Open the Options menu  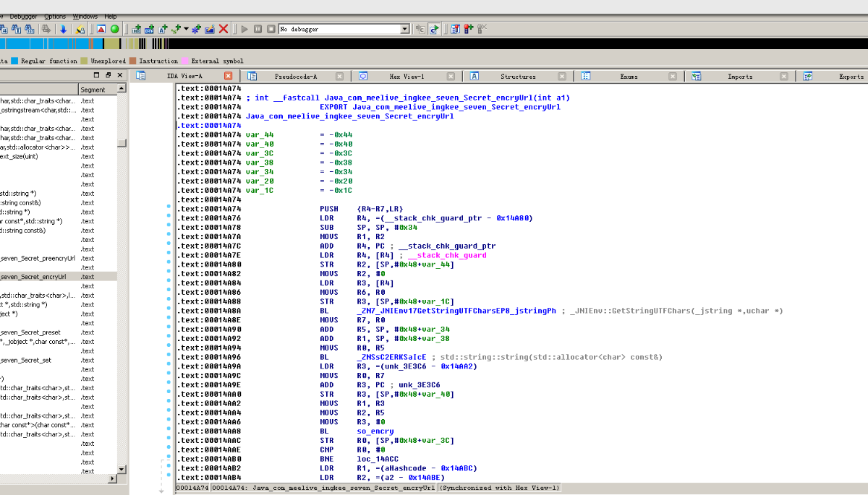54,16
